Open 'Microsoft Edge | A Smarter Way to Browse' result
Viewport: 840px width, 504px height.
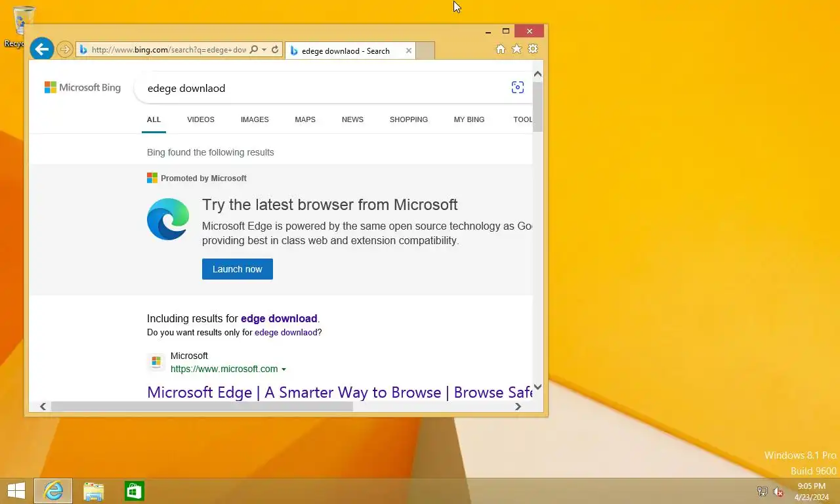click(x=340, y=392)
